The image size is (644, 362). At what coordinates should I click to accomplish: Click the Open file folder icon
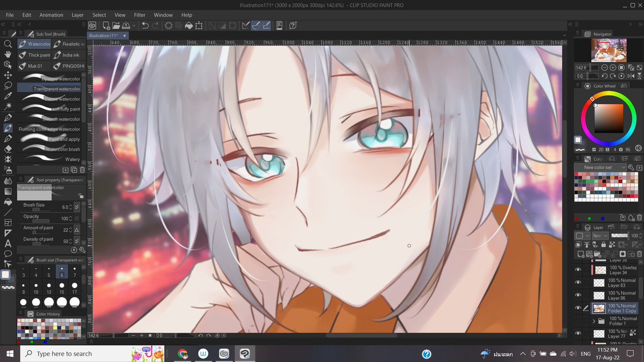[x=116, y=25]
